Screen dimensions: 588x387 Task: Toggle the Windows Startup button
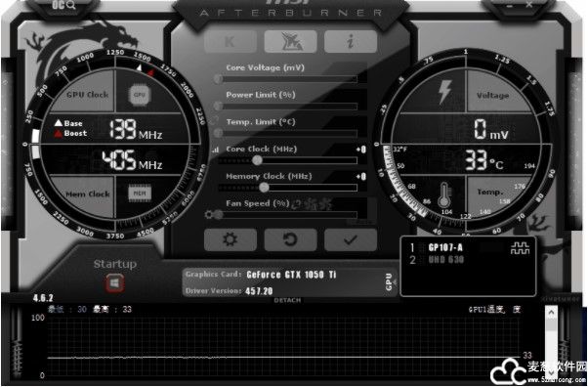click(x=114, y=282)
